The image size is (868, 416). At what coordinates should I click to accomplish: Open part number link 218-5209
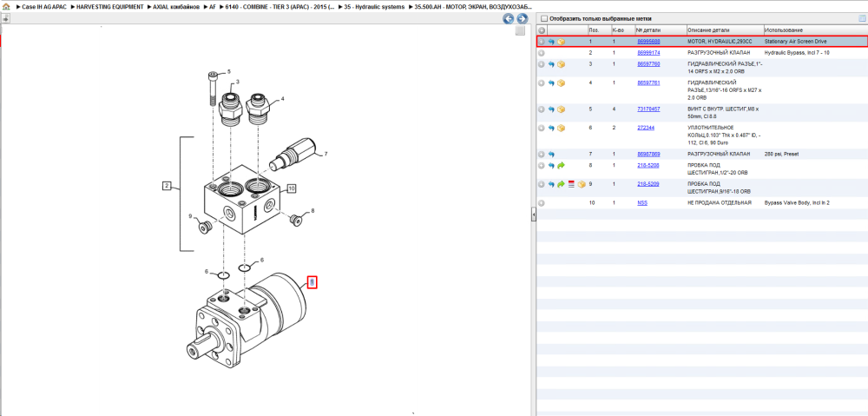[x=648, y=184]
